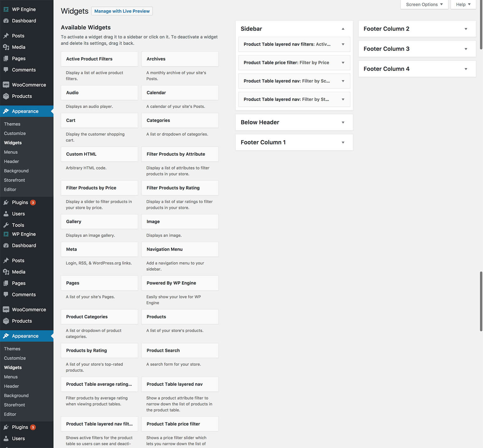Image resolution: width=483 pixels, height=448 pixels.
Task: Open the Screen Options dropdown
Action: 424,4
